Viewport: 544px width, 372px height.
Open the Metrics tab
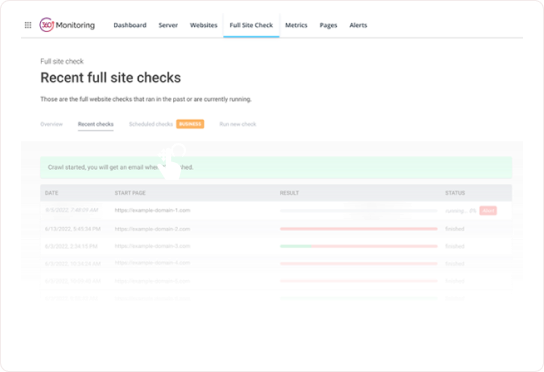pyautogui.click(x=296, y=25)
